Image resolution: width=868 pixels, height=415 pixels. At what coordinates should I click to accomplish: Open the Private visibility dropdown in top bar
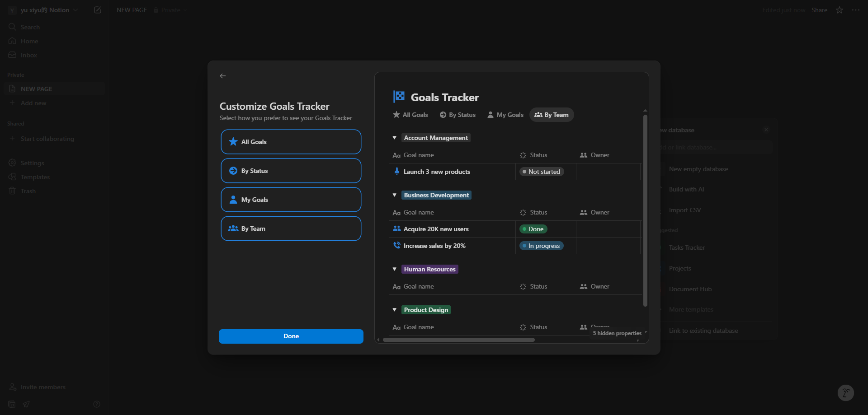tap(170, 10)
